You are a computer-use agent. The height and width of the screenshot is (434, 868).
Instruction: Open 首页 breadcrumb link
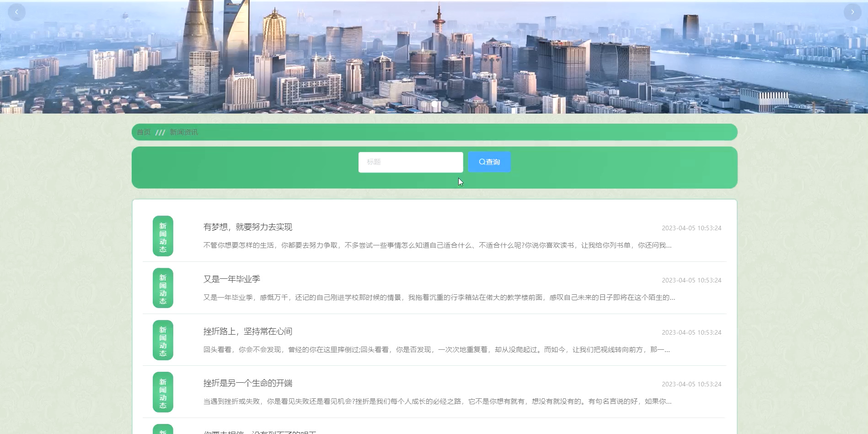click(144, 132)
